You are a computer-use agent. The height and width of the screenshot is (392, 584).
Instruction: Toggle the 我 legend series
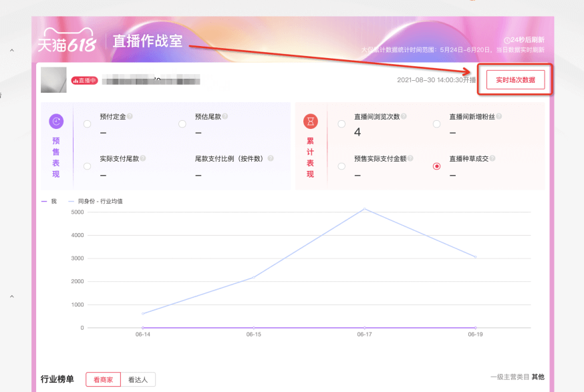(49, 202)
